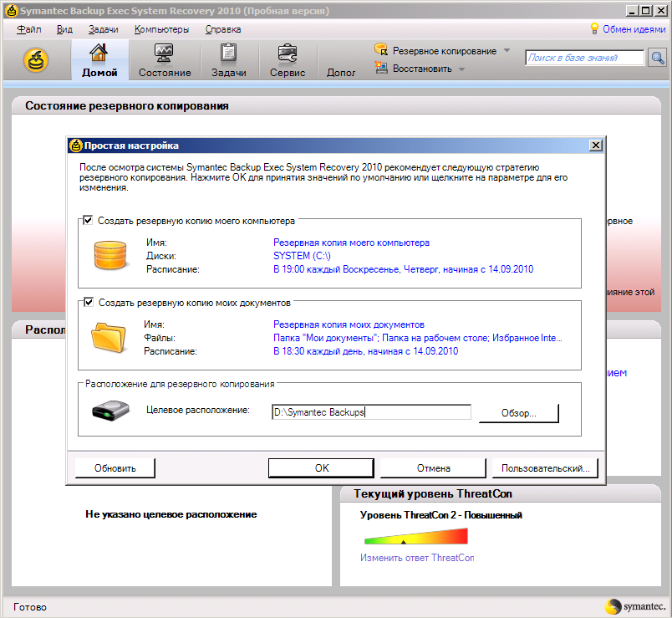This screenshot has width=672, height=618.
Task: Open the Вид menu
Action: tap(64, 29)
